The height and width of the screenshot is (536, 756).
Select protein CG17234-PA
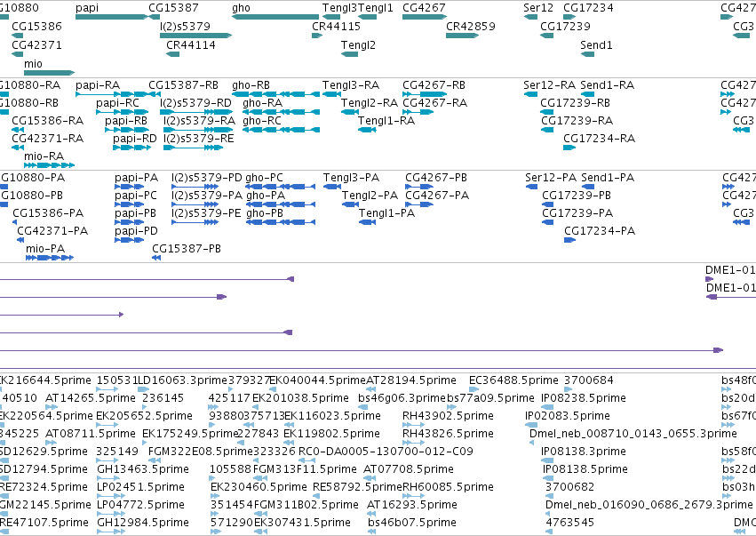click(x=570, y=240)
